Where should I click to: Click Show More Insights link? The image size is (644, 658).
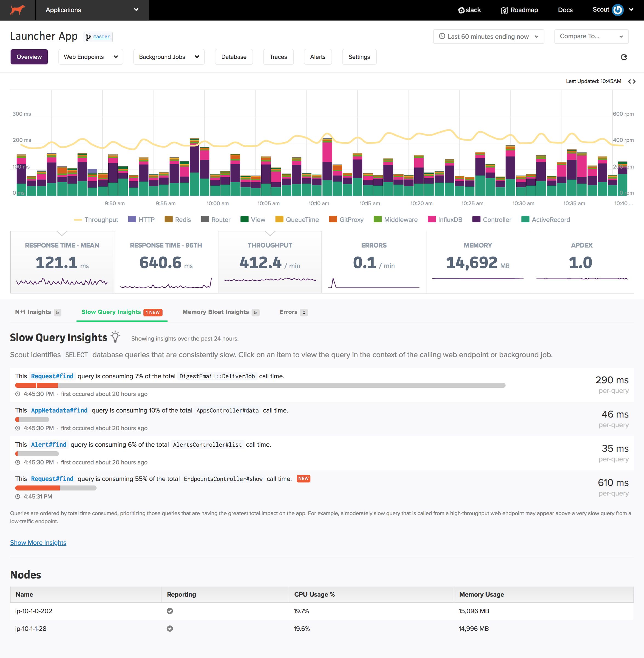[x=38, y=542]
